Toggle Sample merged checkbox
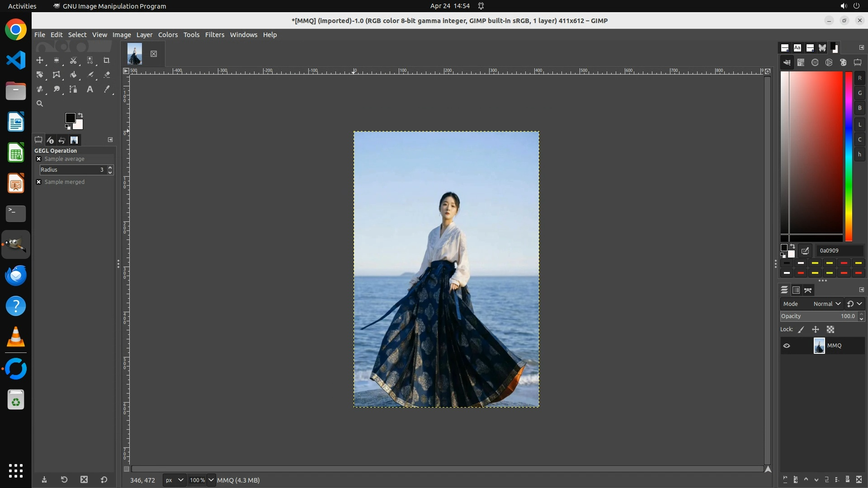This screenshot has height=488, width=868. pos(39,182)
